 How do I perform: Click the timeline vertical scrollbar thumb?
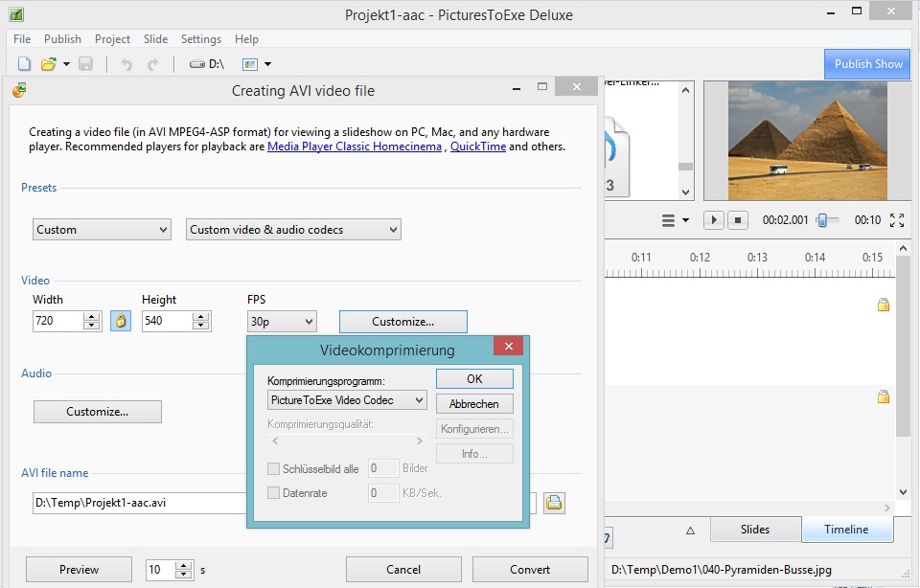coord(903,345)
